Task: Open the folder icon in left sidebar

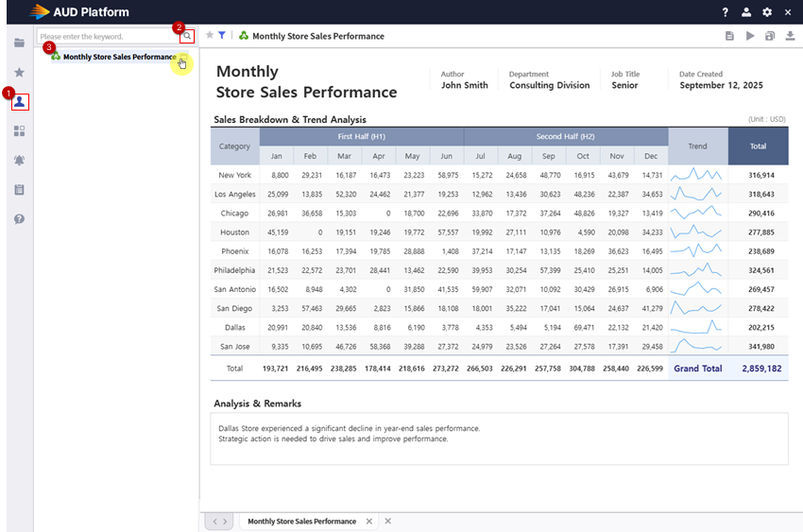Action: click(19, 43)
